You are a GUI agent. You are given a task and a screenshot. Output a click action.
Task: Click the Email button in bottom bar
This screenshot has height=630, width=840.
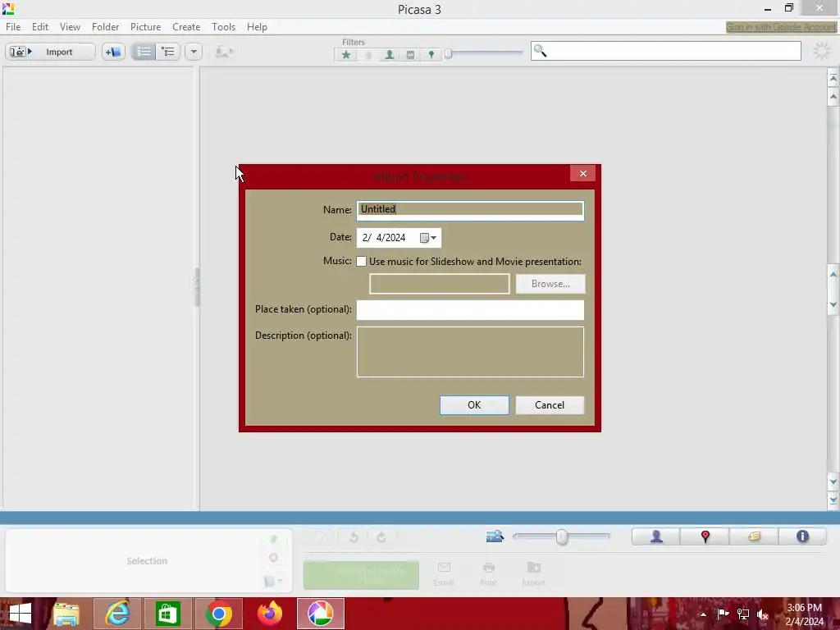444,573
